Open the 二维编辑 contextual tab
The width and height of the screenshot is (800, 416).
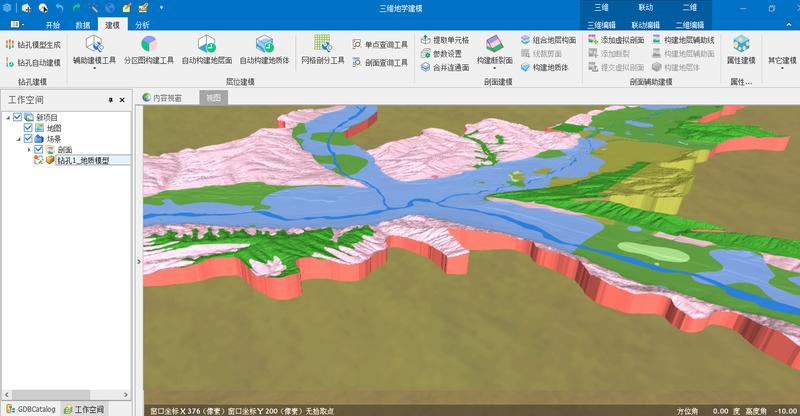coord(690,25)
